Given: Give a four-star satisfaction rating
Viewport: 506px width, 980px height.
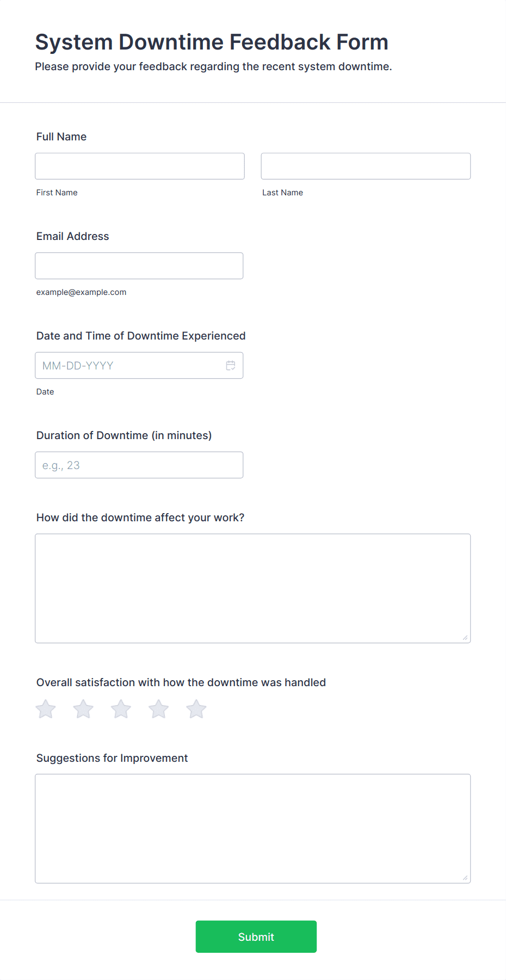Looking at the screenshot, I should (159, 709).
